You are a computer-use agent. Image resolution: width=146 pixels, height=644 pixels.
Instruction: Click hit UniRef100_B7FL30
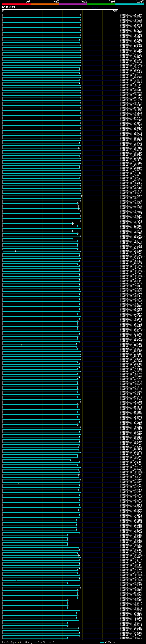(x=131, y=30)
